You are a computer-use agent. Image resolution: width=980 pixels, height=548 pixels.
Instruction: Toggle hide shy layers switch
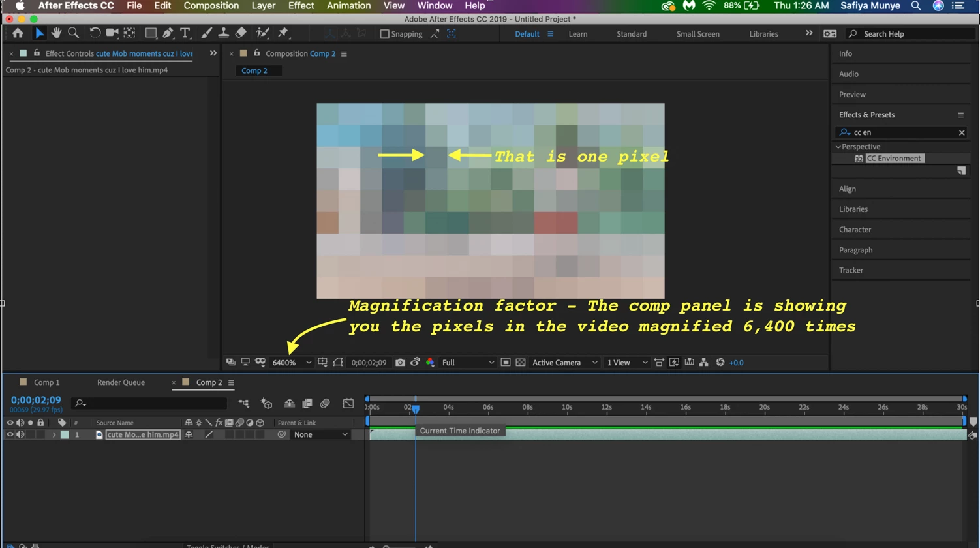coord(290,404)
